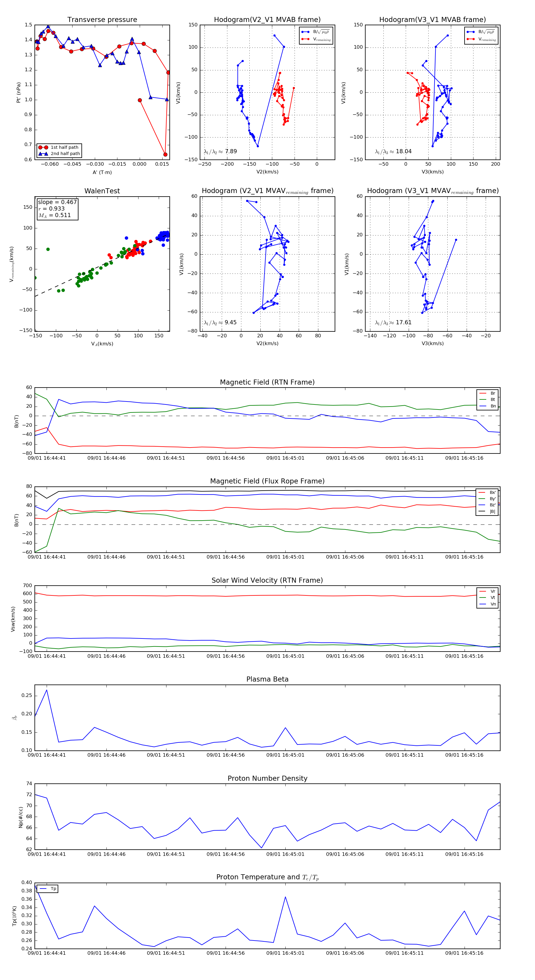Click 'Proton Temperature and Te/Tp' title
This screenshot has width=535, height=980.
click(267, 877)
